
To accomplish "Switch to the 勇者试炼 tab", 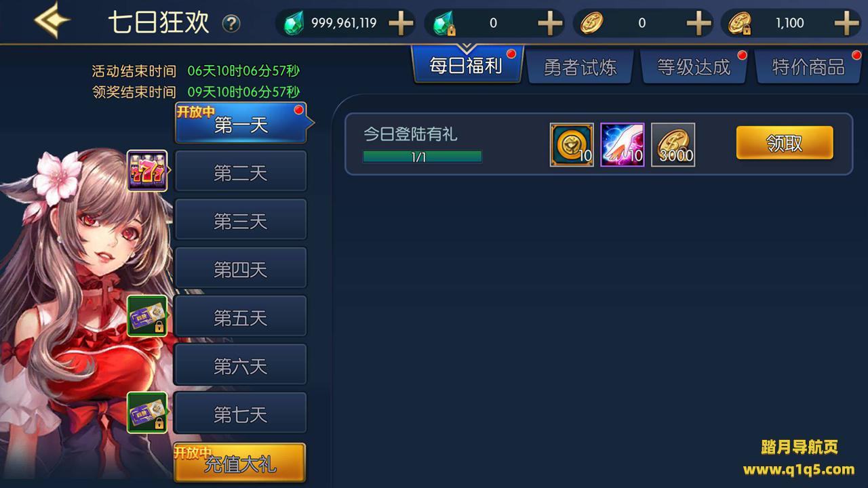I will click(580, 66).
